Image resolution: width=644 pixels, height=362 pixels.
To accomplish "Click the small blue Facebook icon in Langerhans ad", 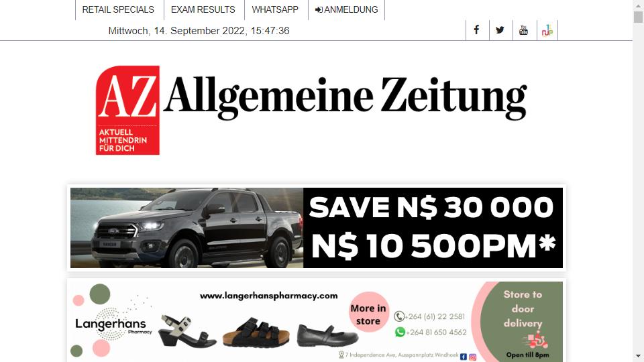I will 464,357.
